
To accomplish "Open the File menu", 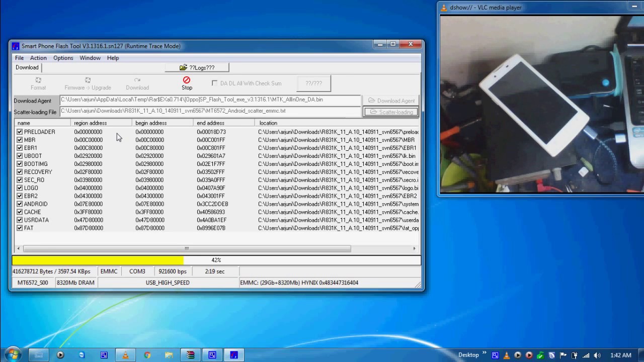I will coord(19,58).
